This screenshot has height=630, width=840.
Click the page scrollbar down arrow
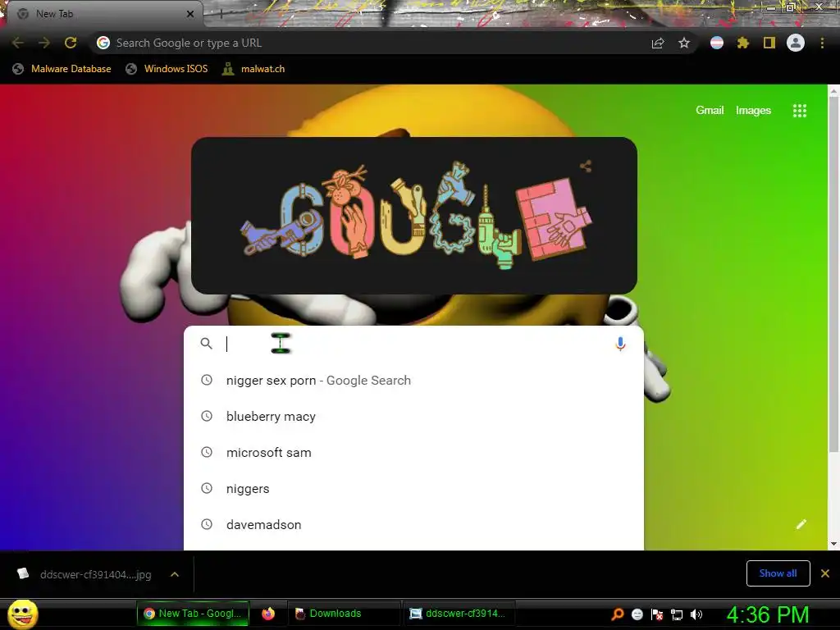833,544
